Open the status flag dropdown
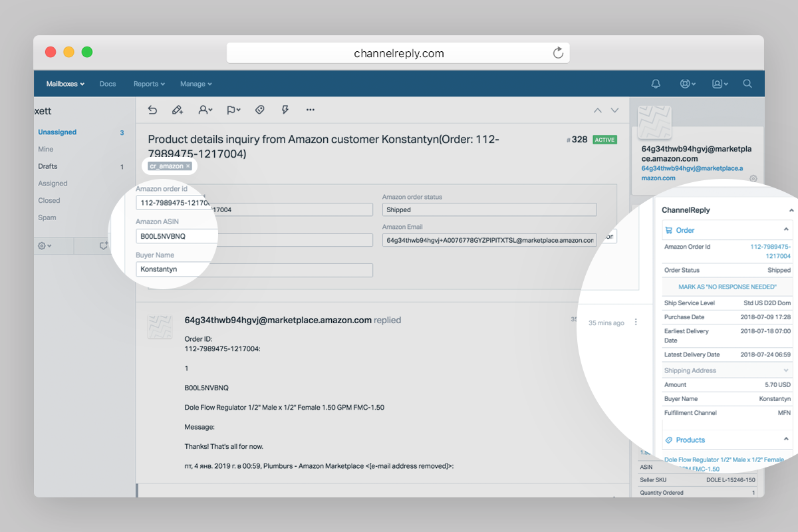The height and width of the screenshot is (532, 798). 233,110
